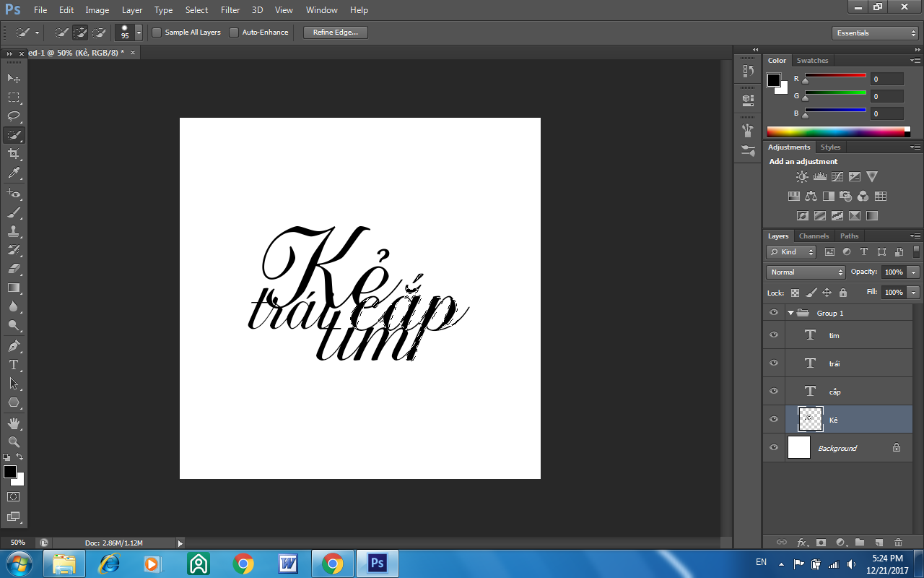
Task: Click the Windows Start button
Action: (x=19, y=564)
